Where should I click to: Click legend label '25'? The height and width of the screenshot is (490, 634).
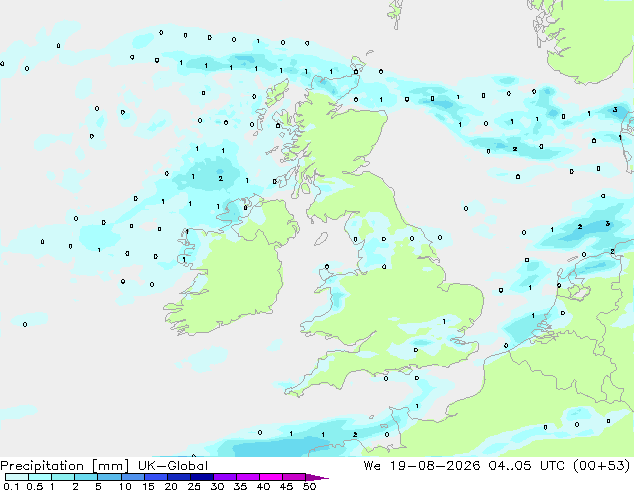coord(194,486)
